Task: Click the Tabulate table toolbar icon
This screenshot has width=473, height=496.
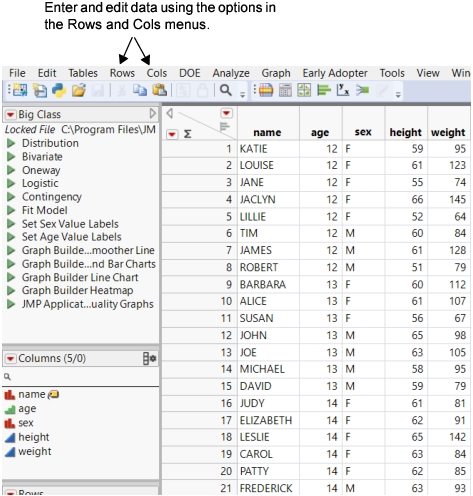Action: tap(266, 90)
